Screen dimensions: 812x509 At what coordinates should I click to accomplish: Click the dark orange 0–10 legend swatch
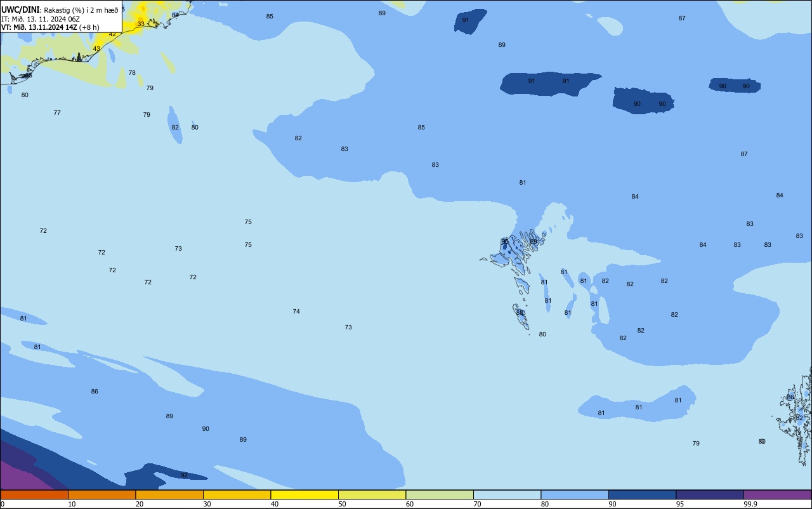click(34, 494)
